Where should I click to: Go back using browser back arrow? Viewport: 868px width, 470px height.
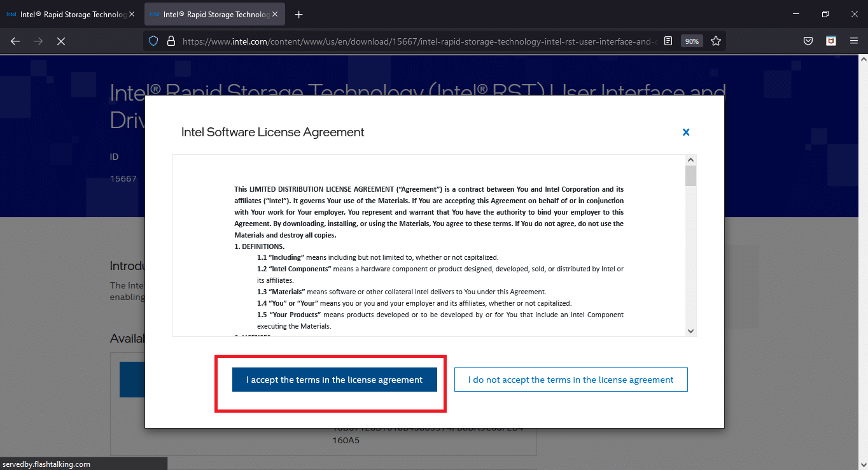pyautogui.click(x=15, y=41)
